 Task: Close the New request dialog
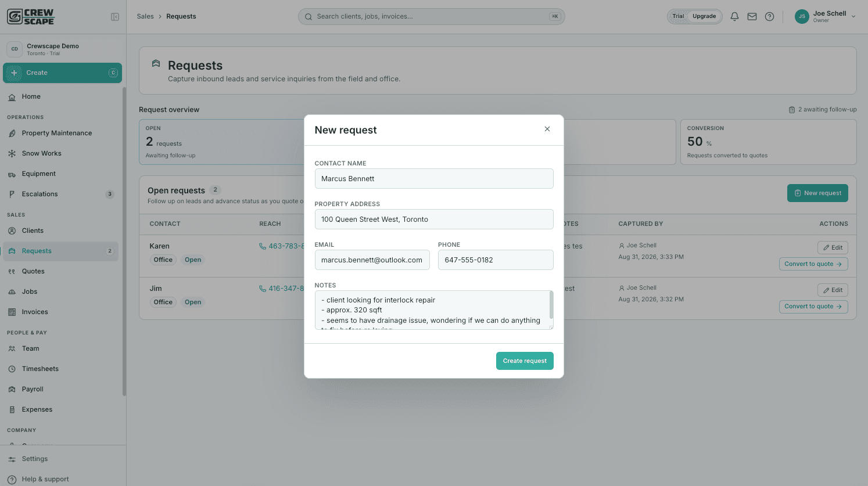547,129
